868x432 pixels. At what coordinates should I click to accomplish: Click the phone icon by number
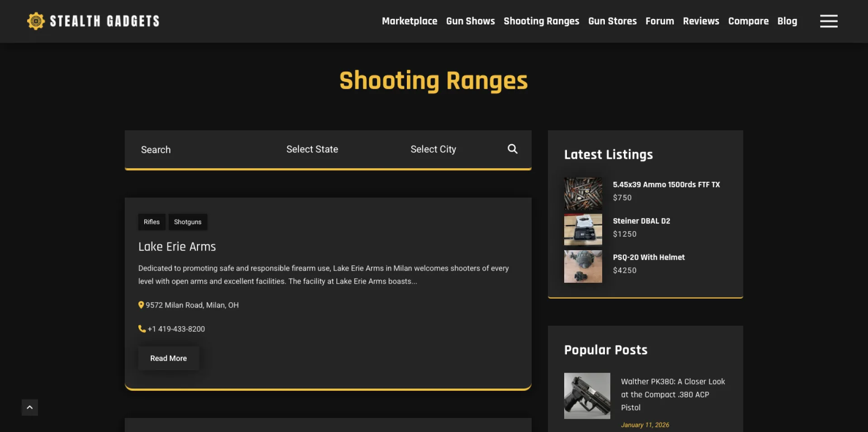tap(142, 329)
